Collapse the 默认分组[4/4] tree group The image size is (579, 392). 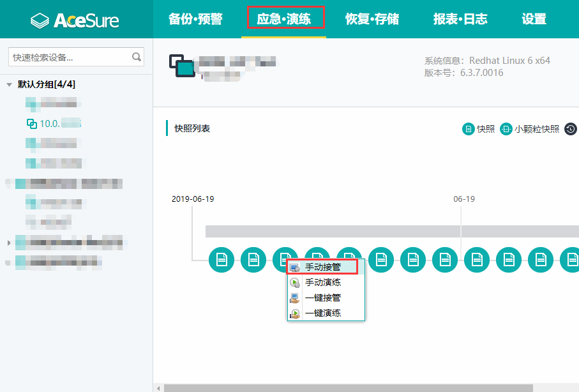click(8, 84)
